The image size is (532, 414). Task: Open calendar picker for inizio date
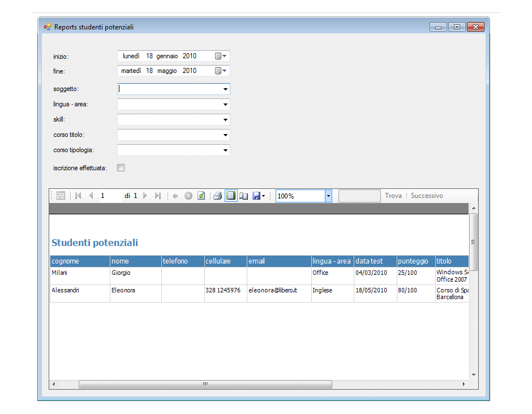click(x=221, y=56)
